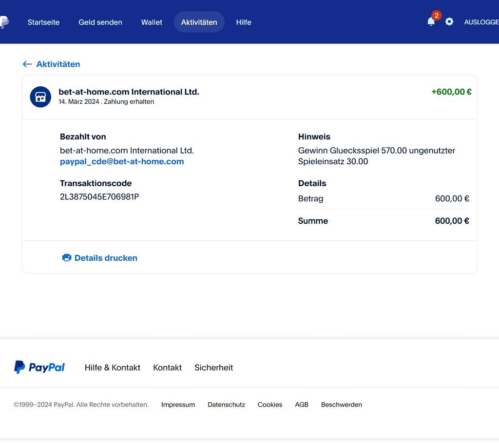Open the AGB footer link
The image size is (499, 448).
(302, 405)
